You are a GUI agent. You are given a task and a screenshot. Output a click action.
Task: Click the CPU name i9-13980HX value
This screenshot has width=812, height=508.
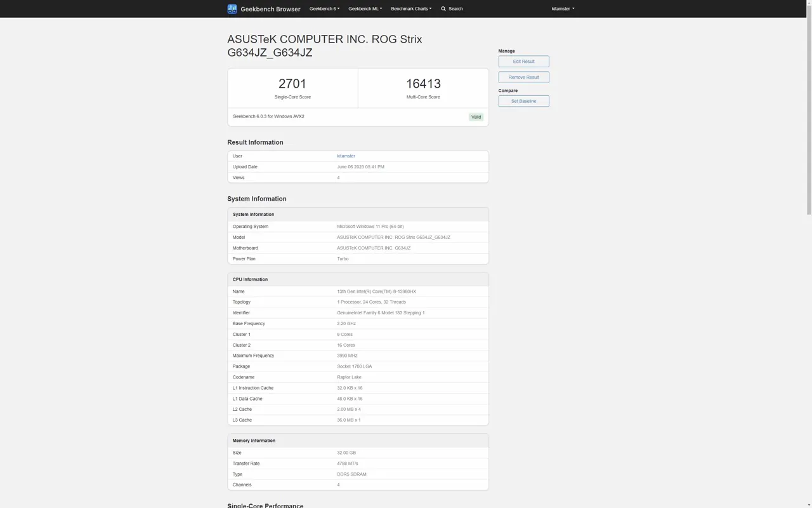pyautogui.click(x=376, y=291)
